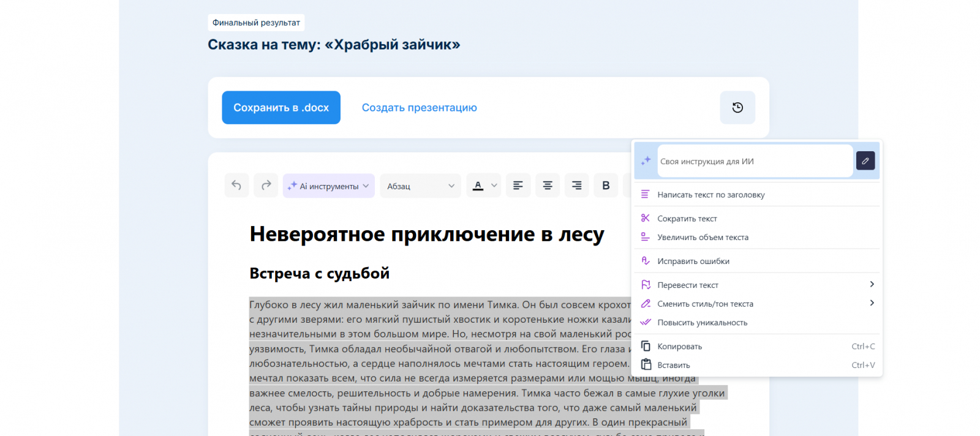
Task: Choose Увеличить объем текста option
Action: coord(703,238)
